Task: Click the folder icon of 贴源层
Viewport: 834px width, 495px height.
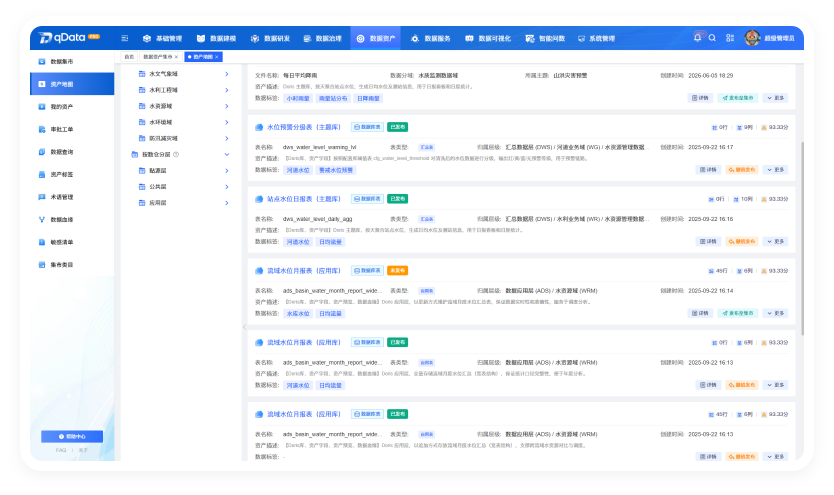Action: tap(142, 171)
